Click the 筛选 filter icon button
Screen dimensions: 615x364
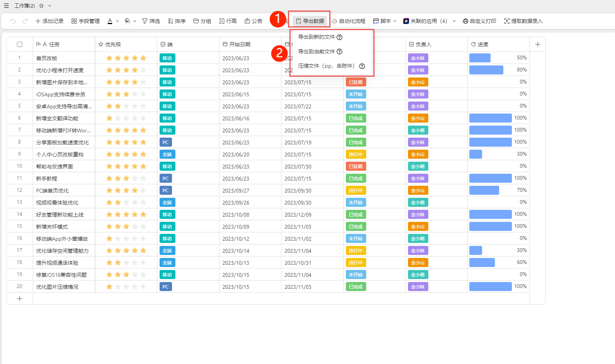pos(151,21)
